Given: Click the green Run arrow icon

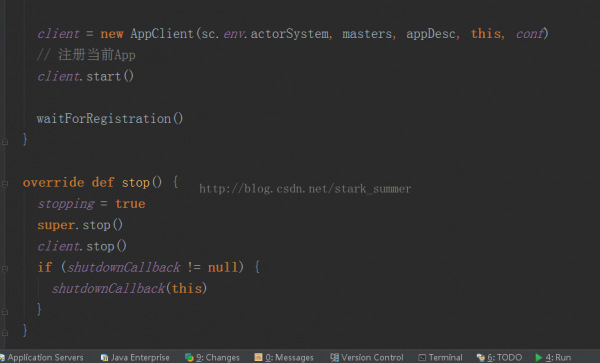Looking at the screenshot, I should (539, 357).
